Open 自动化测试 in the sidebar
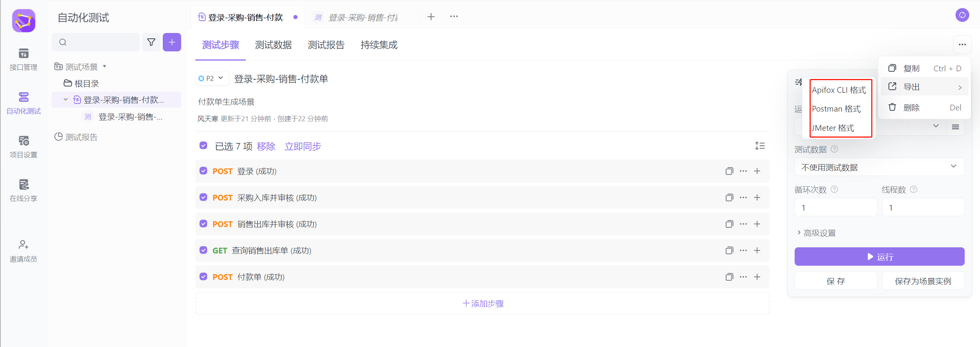Screen dimensions: 980x347 pos(23,104)
